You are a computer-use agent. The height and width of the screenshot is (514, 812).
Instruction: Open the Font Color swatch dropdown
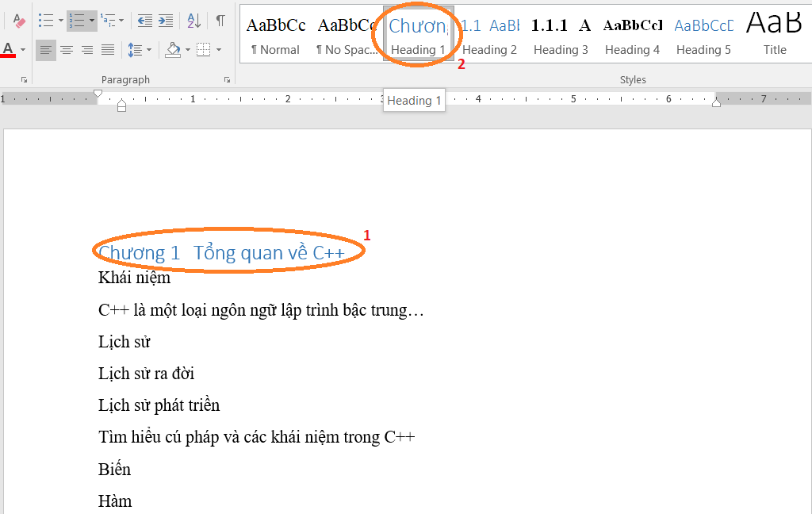point(23,49)
